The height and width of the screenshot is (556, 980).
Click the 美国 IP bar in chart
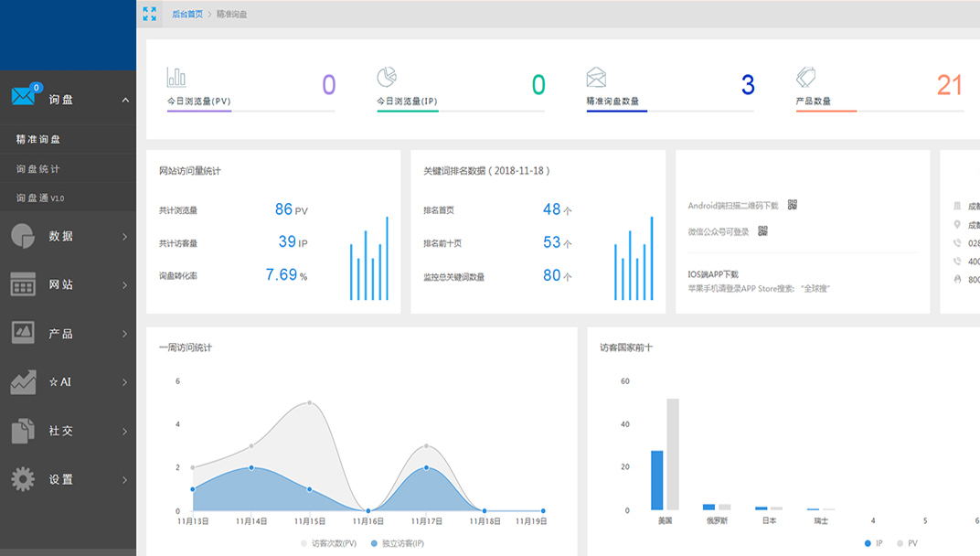(x=656, y=480)
